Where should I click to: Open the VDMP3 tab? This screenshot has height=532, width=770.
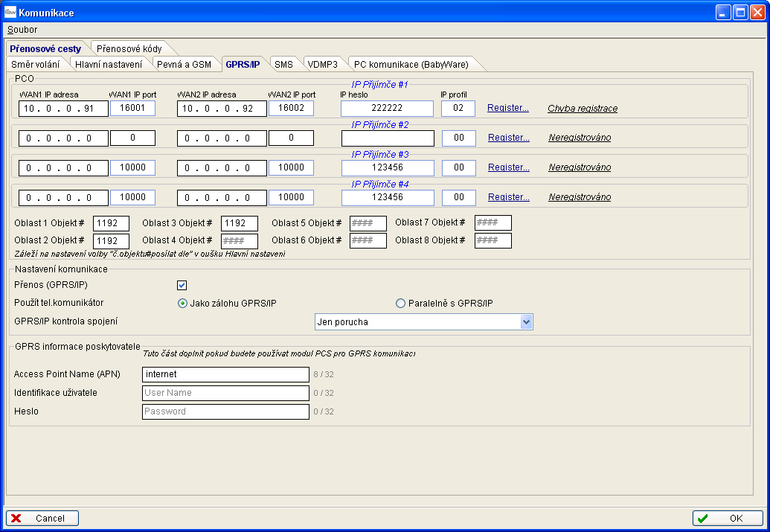click(323, 64)
